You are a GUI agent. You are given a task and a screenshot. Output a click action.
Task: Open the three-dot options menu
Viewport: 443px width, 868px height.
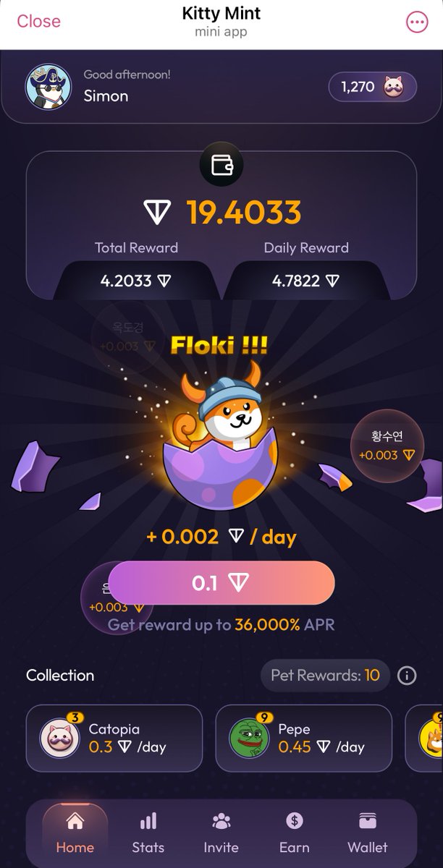(x=417, y=22)
